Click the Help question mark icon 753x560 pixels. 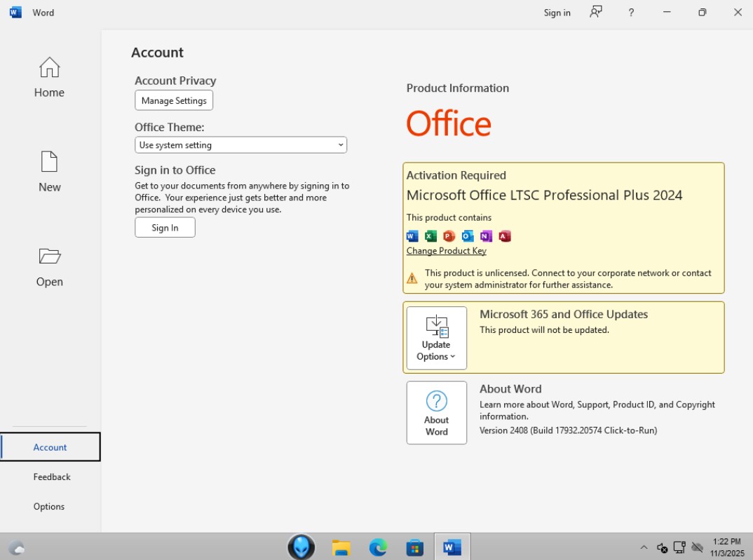pos(631,13)
